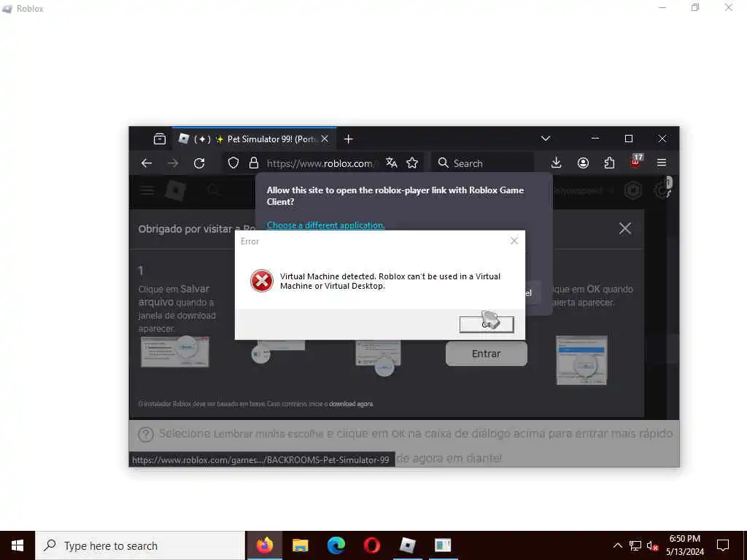Click Choose a different application link

326,225
